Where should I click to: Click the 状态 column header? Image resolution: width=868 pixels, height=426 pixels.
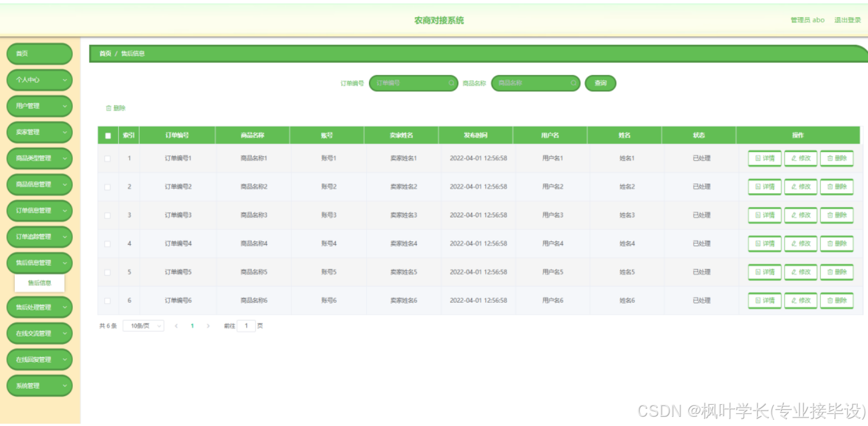699,135
